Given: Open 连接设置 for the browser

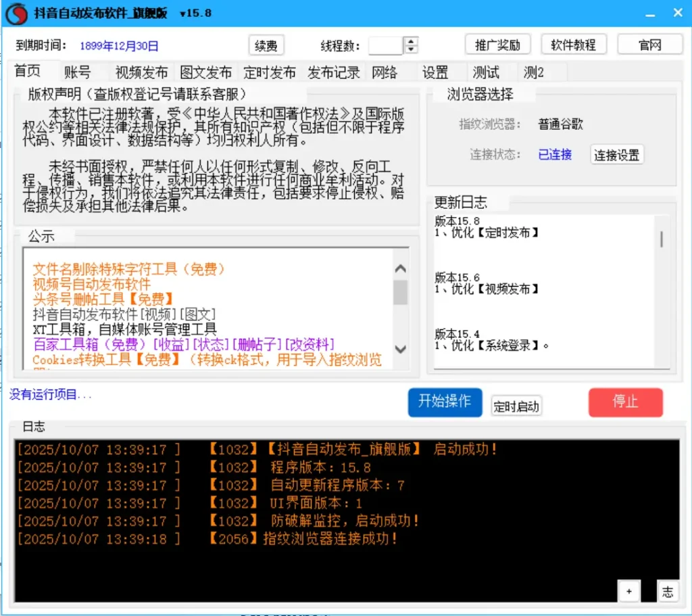Looking at the screenshot, I should click(x=616, y=155).
